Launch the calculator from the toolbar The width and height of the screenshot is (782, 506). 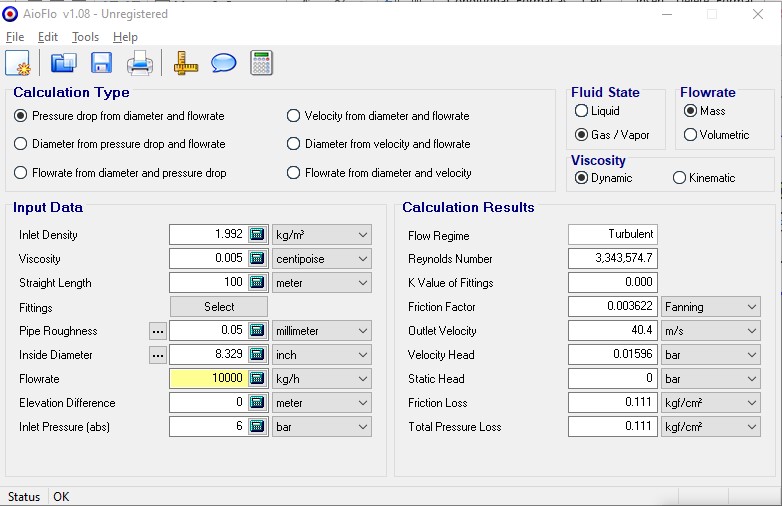coord(262,63)
